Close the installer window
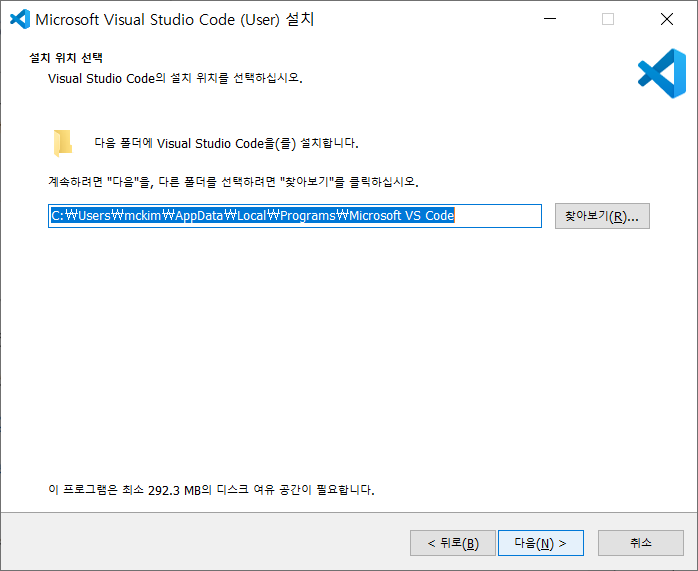The width and height of the screenshot is (698, 571). click(x=667, y=19)
